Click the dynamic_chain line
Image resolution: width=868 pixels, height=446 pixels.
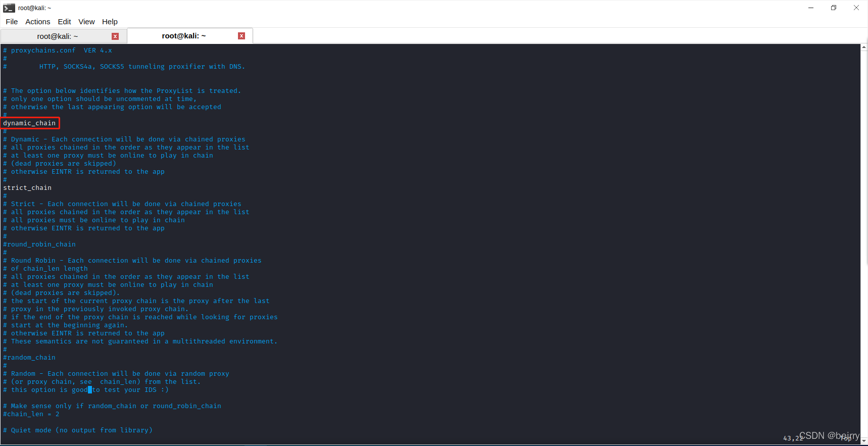(29, 123)
